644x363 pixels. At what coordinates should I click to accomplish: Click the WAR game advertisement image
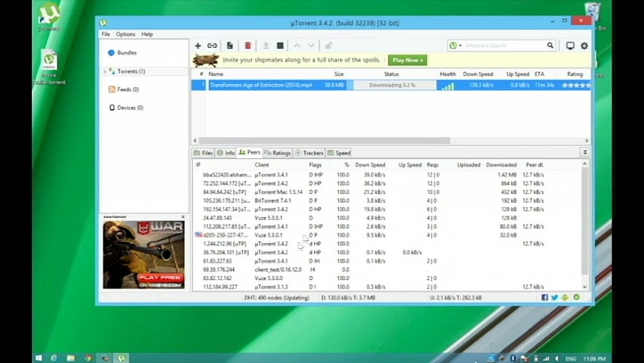pyautogui.click(x=144, y=255)
